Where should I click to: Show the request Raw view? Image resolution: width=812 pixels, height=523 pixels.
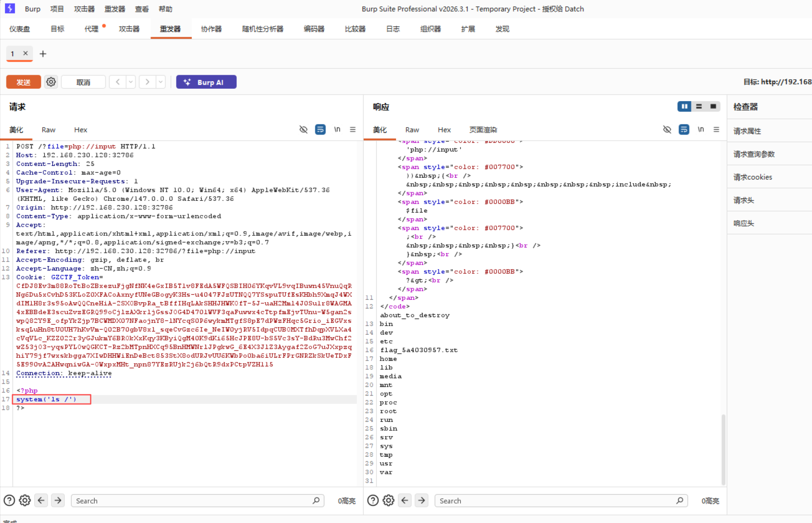tap(48, 130)
